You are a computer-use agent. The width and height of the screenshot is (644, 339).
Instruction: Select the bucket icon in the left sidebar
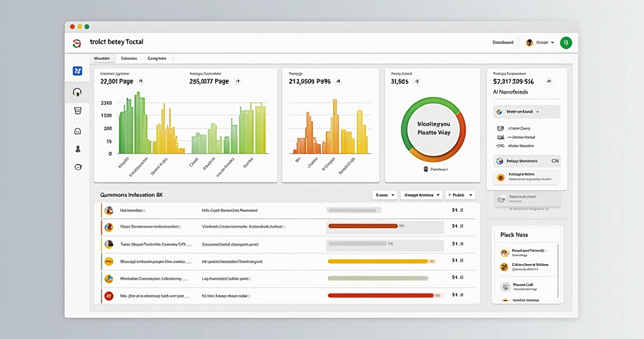[x=78, y=111]
